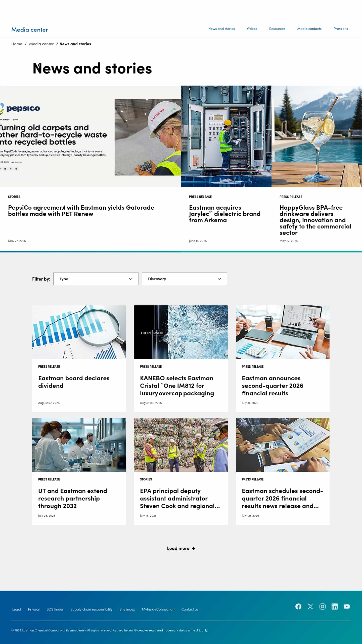
Task: Open the Privacy footer link
Action: (34, 609)
